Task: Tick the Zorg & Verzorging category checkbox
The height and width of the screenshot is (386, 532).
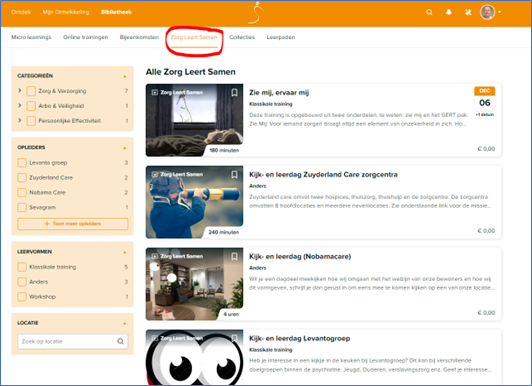Action: pyautogui.click(x=31, y=91)
